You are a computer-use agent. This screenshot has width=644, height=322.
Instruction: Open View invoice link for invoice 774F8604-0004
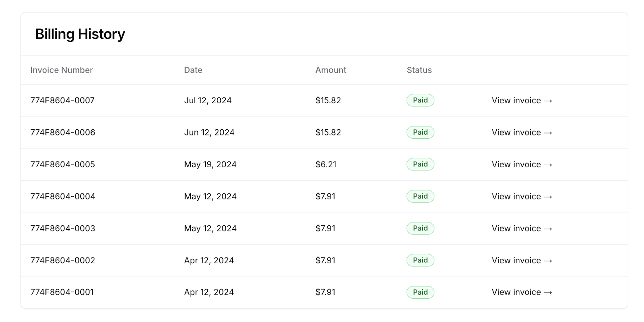[522, 196]
